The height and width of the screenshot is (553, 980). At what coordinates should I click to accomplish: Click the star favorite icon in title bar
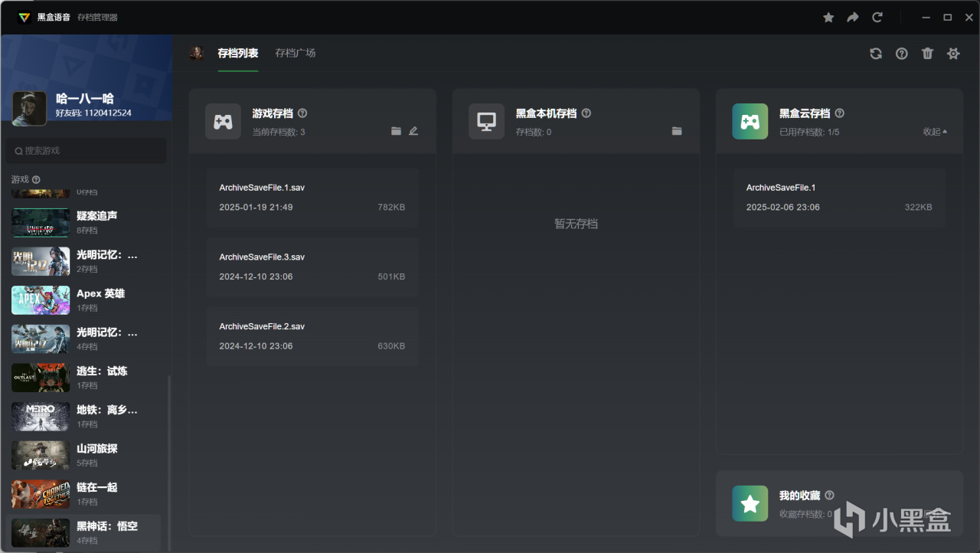[828, 17]
